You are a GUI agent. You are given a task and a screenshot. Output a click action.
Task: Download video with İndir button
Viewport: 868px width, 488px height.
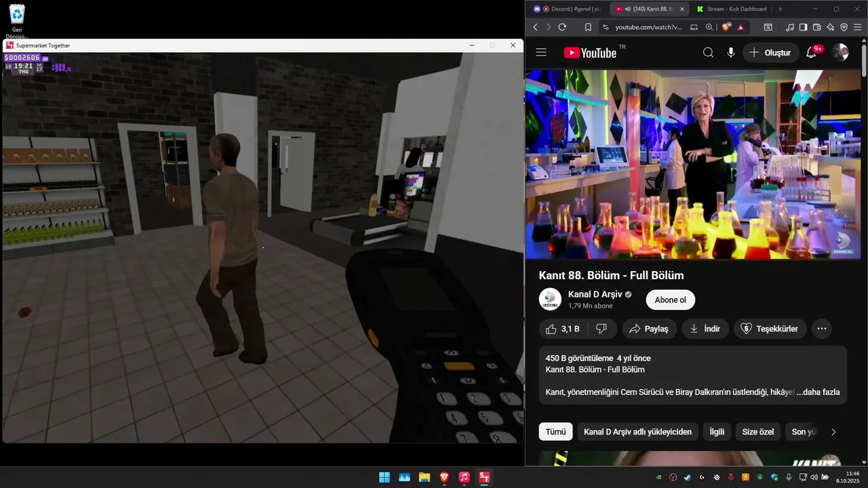coord(705,329)
